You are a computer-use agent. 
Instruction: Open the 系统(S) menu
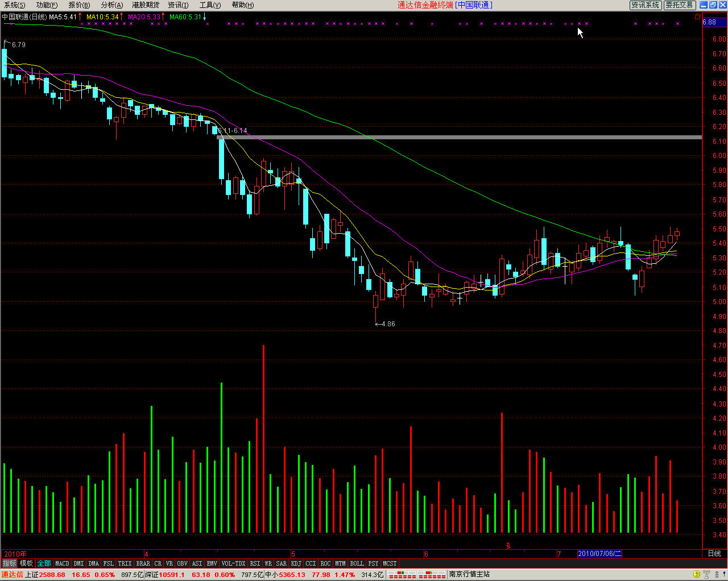point(15,5)
